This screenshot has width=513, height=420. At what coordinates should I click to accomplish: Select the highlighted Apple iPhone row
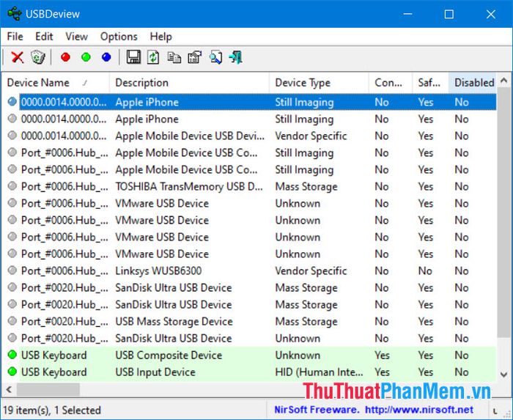(x=249, y=102)
